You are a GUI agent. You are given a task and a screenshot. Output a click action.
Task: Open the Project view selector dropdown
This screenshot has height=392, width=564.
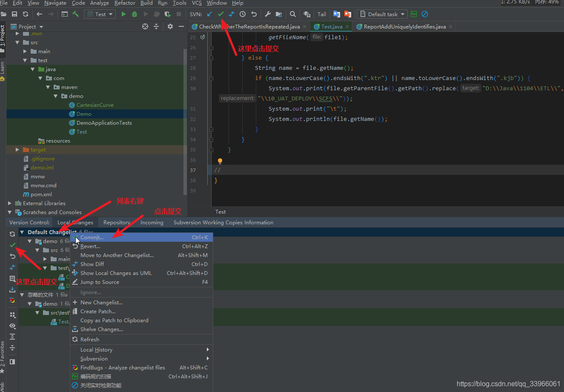click(27, 26)
